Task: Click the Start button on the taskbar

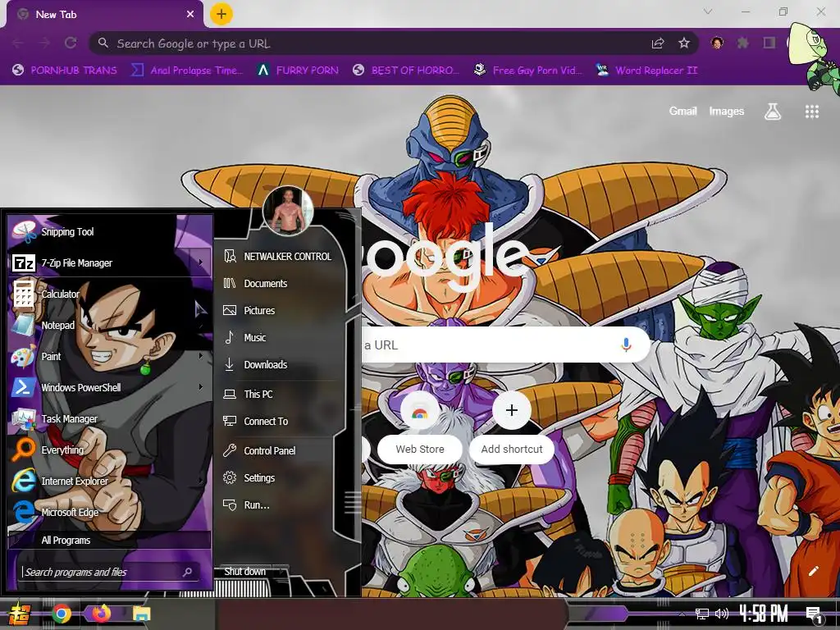Action: click(20, 614)
